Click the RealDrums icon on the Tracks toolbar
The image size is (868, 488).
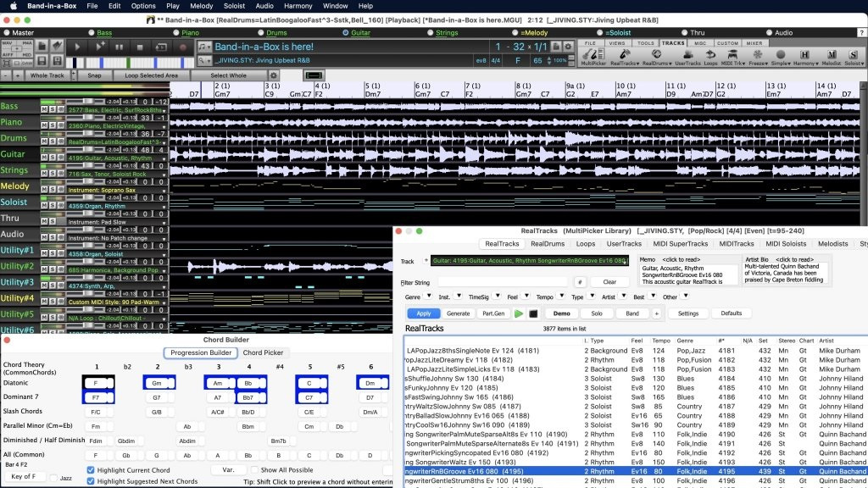click(x=655, y=55)
